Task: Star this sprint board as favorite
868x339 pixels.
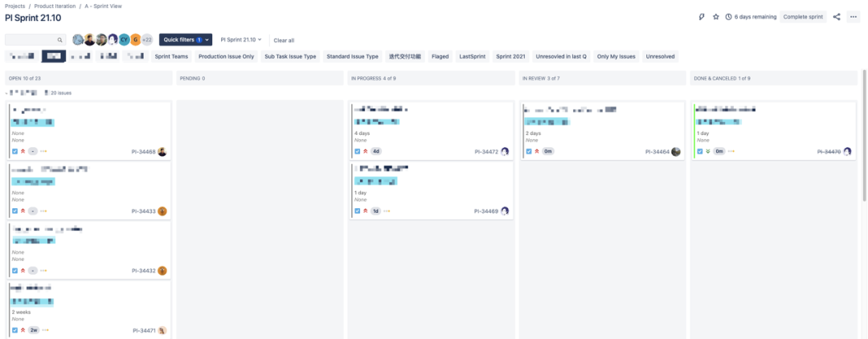Action: pyautogui.click(x=716, y=17)
